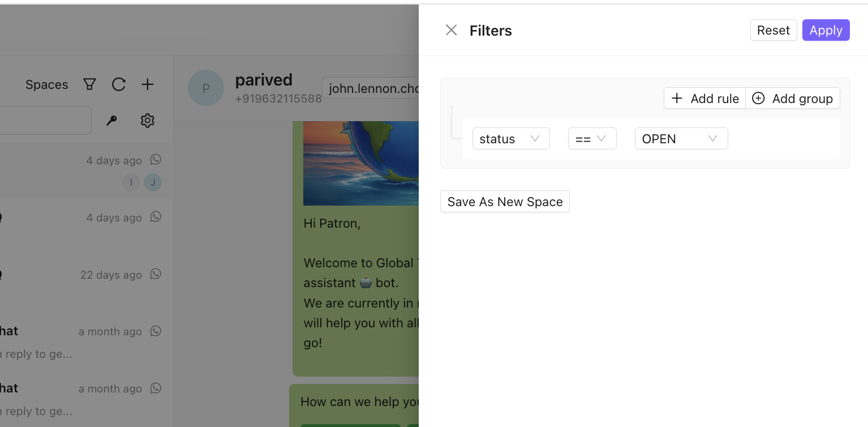Open the == operator dropdown
This screenshot has width=868, height=427.
click(x=592, y=138)
